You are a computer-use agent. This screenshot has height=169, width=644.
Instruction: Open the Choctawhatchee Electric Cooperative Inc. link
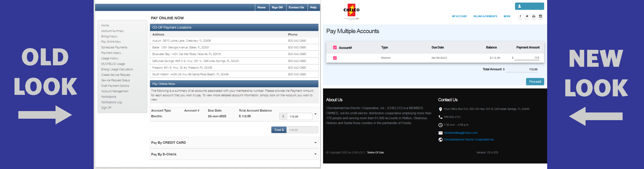pos(469,140)
